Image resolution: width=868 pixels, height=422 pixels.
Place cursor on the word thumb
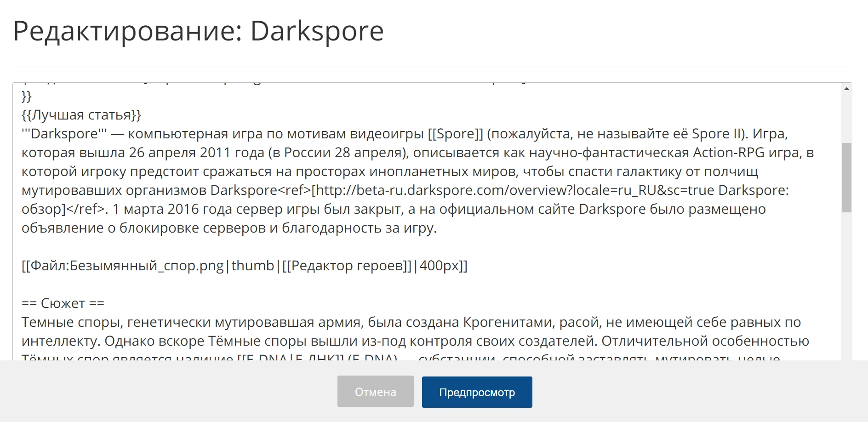(x=252, y=266)
